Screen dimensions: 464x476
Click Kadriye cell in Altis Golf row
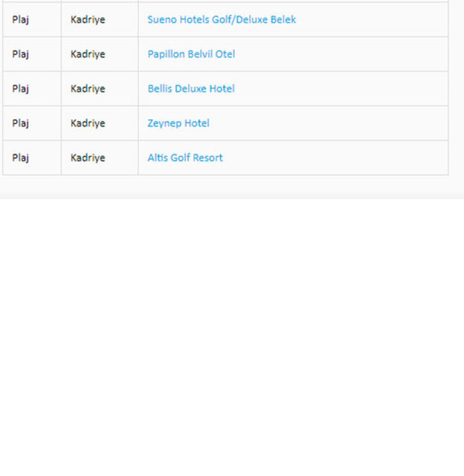coord(88,158)
